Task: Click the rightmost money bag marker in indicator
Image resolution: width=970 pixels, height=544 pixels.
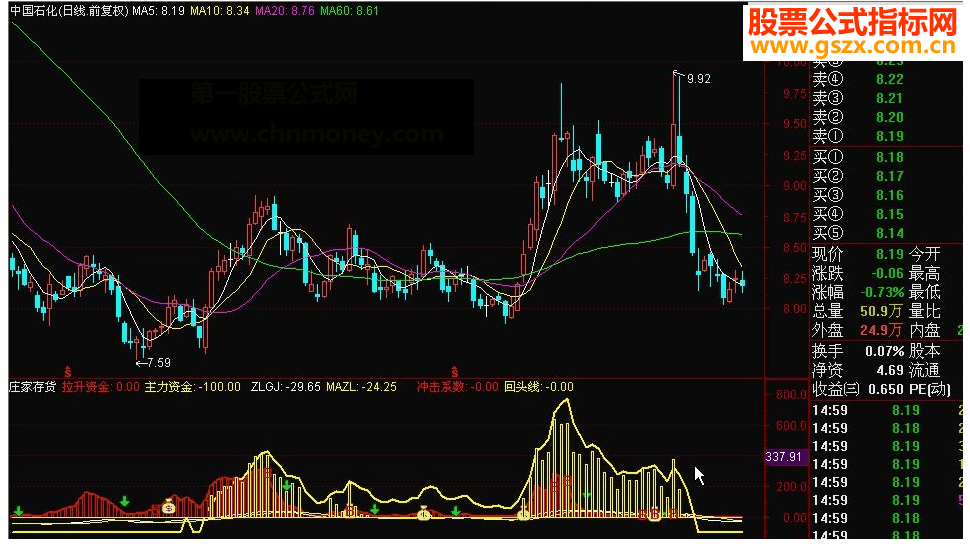Action: pos(655,514)
